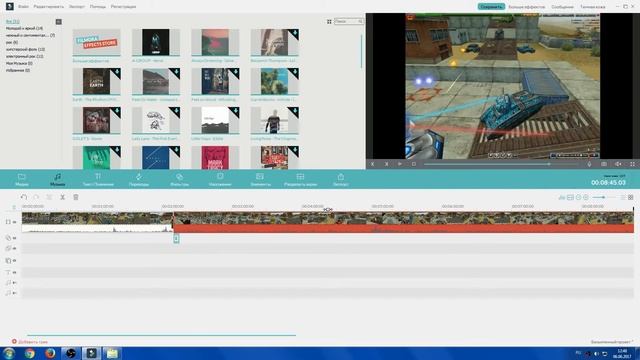Toggle visibility of the first overlay track
Screen dimensions: 640x360
pos(15,238)
